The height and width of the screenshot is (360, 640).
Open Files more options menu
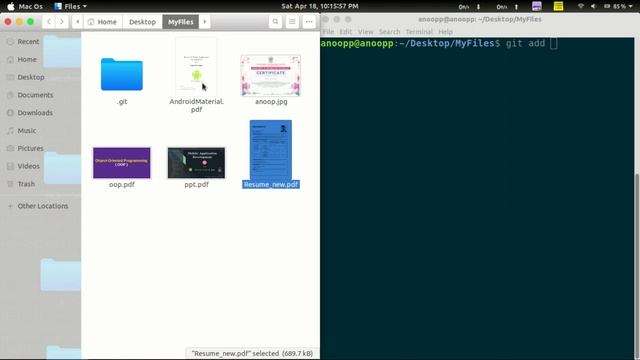click(309, 22)
